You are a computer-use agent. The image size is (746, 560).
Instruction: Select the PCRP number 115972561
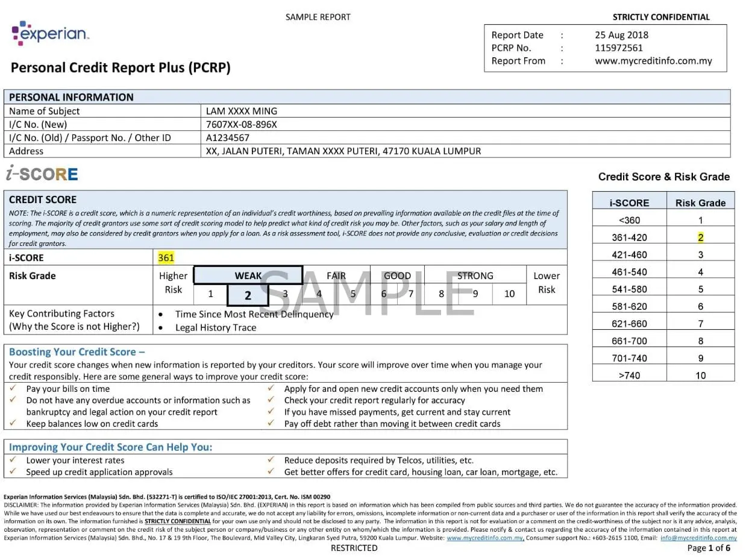pyautogui.click(x=618, y=48)
